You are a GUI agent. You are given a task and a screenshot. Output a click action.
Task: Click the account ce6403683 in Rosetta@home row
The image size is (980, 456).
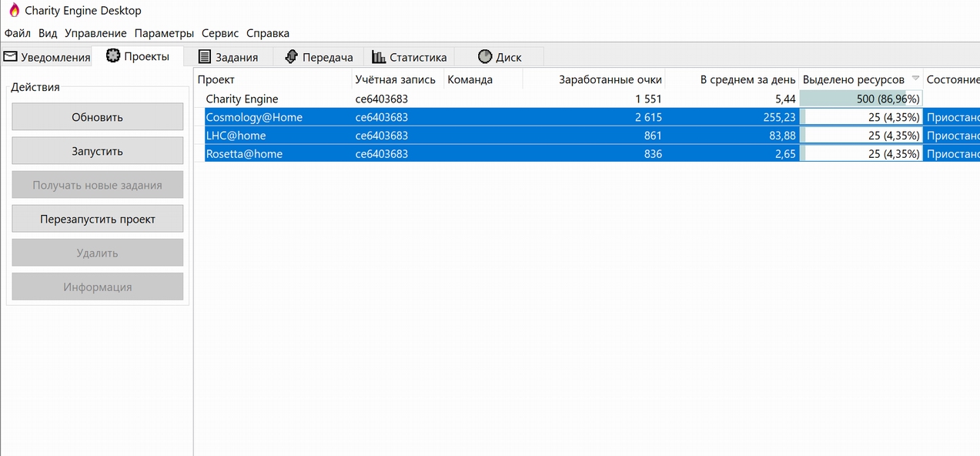[381, 154]
